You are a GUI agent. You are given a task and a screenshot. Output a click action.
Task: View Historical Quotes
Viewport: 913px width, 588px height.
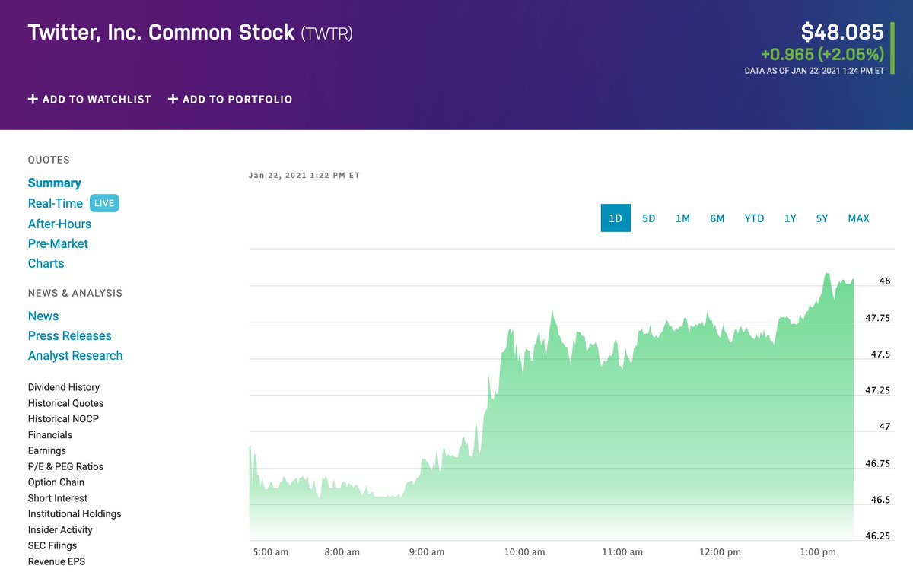pos(66,403)
